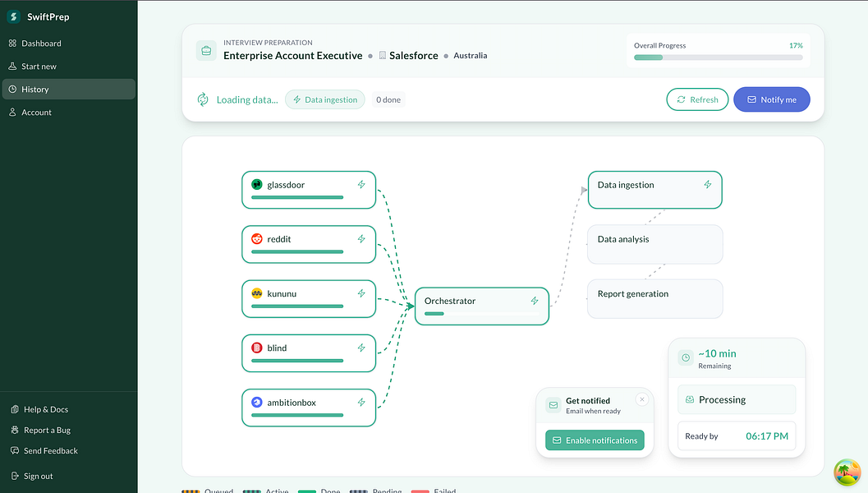The width and height of the screenshot is (868, 493).
Task: Click the Report a Bug insect icon
Action: pyautogui.click(x=15, y=430)
